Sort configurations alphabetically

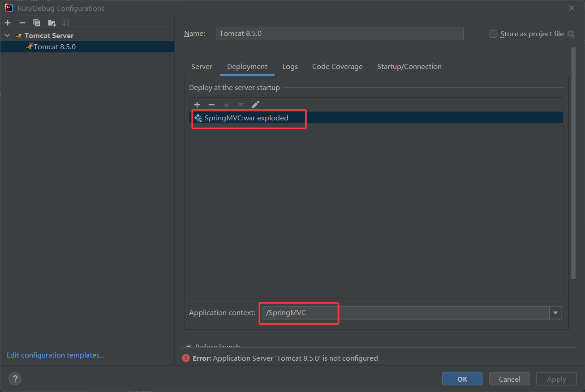[66, 23]
